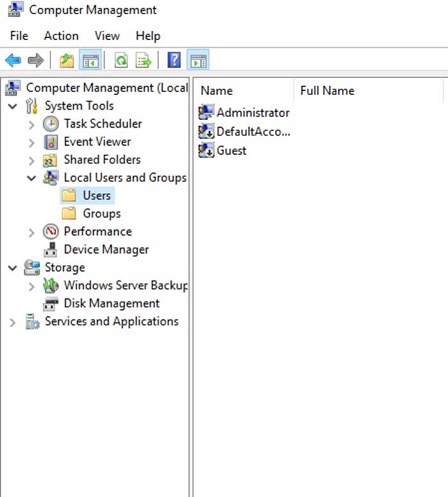Click the Export List toolbar icon
Viewport: 448px width, 497px height.
(144, 60)
